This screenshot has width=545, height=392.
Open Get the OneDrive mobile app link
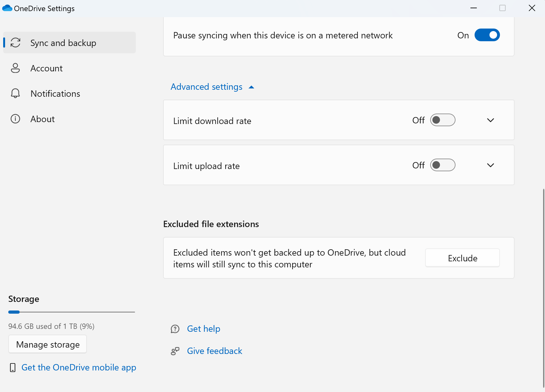(x=78, y=367)
